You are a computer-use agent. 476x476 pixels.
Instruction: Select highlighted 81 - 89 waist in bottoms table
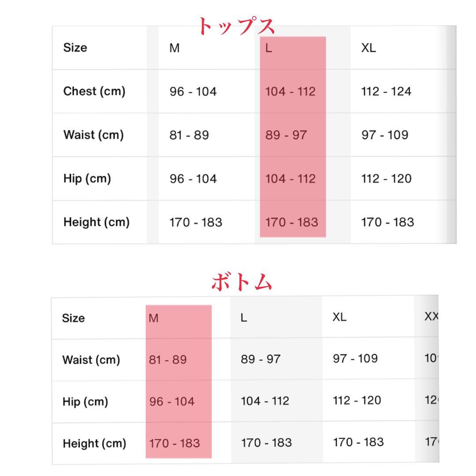[168, 360]
